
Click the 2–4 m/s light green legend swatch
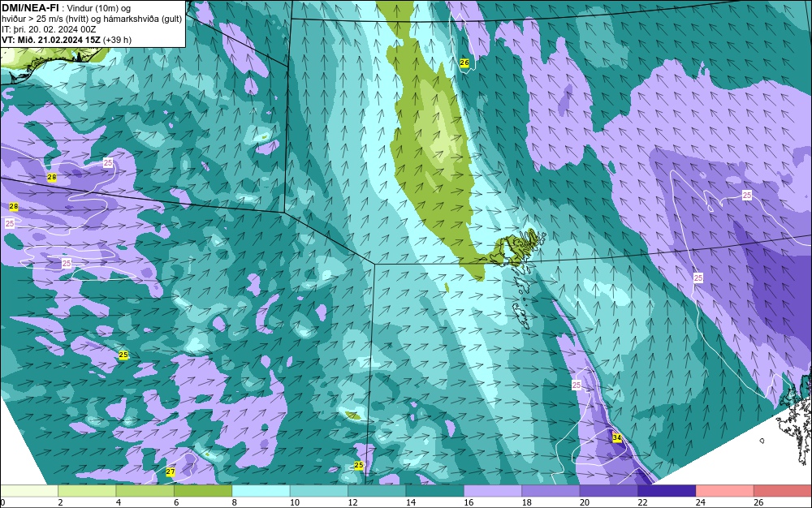pos(87,491)
